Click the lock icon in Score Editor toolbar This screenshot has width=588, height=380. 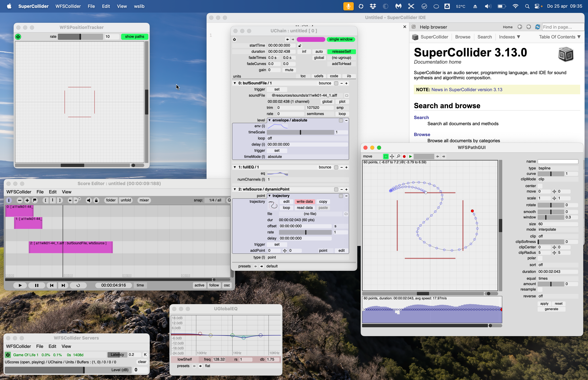[96, 200]
